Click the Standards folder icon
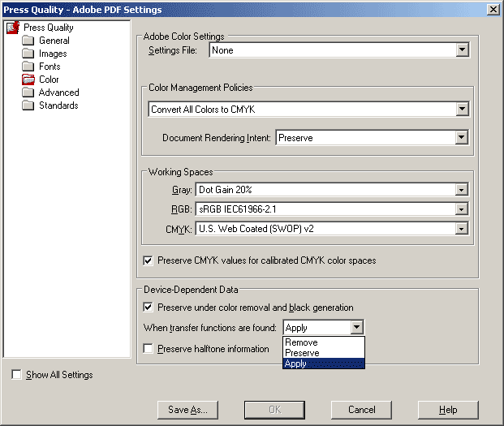Image resolution: width=504 pixels, height=426 pixels. click(x=28, y=105)
